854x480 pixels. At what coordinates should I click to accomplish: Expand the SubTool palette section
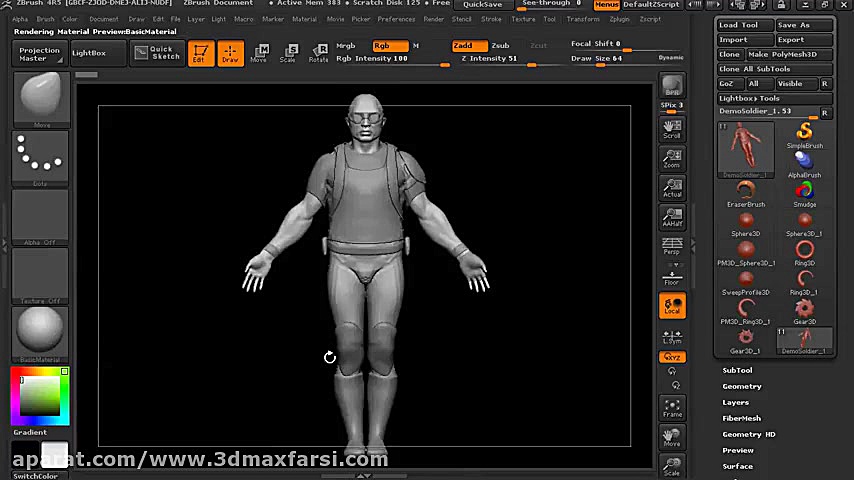738,370
